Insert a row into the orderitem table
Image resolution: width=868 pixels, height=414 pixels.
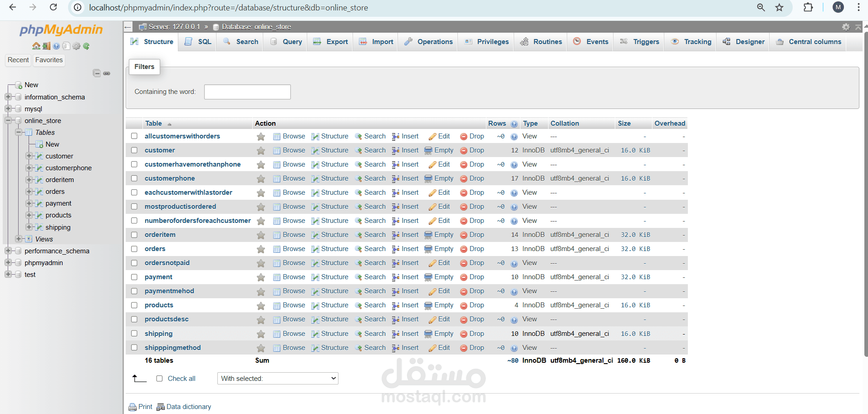(x=409, y=235)
